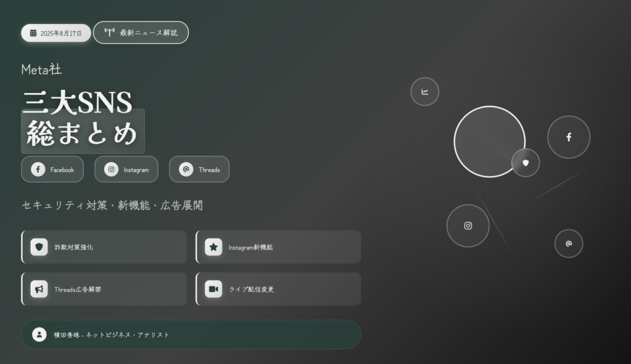The height and width of the screenshot is (364, 631).
Task: Open the ライブ配信変更 card
Action: [278, 289]
